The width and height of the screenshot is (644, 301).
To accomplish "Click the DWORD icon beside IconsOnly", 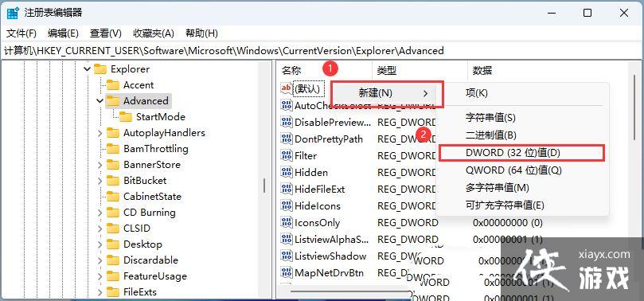I will [287, 223].
